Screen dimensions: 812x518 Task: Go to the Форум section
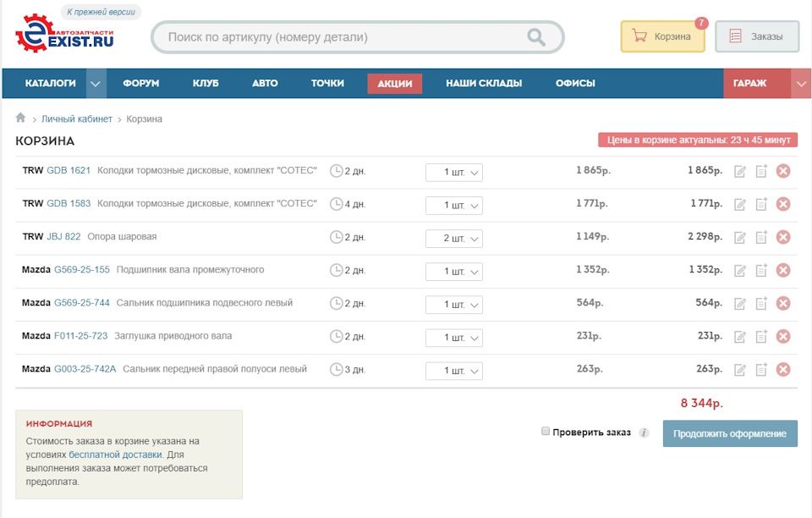pos(141,84)
